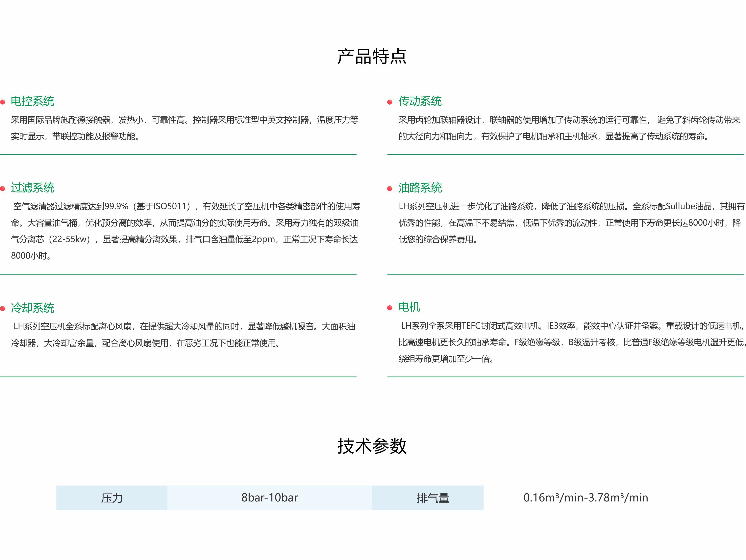Click the red bullet beside 油路系统
This screenshot has width=746, height=560.
click(389, 189)
